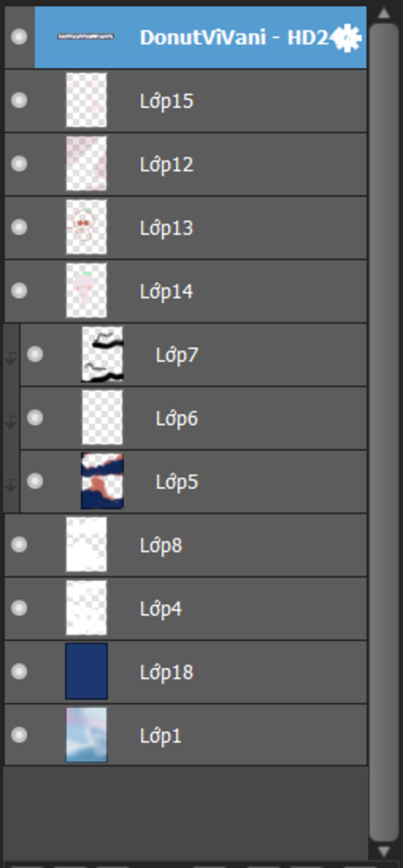Click clipping arrow icon beside Lớp6
Image resolution: width=403 pixels, height=868 pixels.
point(11,422)
